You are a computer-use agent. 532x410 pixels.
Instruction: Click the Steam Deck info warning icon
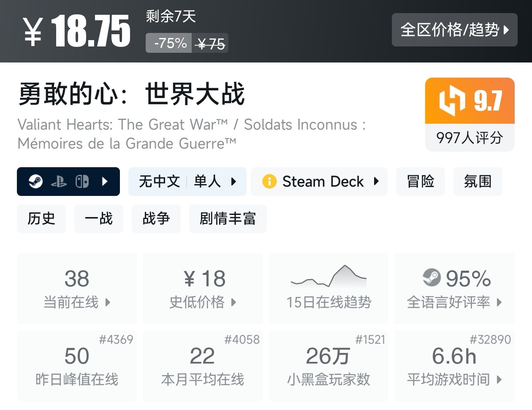click(x=269, y=182)
